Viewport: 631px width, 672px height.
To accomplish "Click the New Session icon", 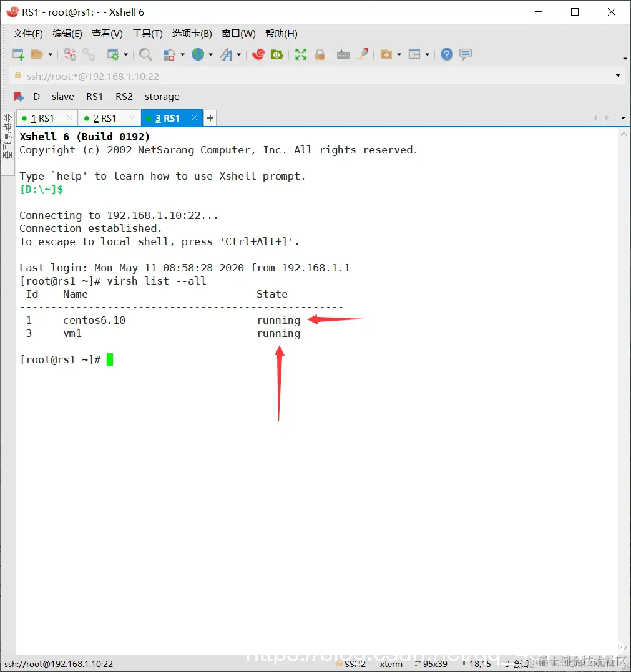I will coord(18,54).
